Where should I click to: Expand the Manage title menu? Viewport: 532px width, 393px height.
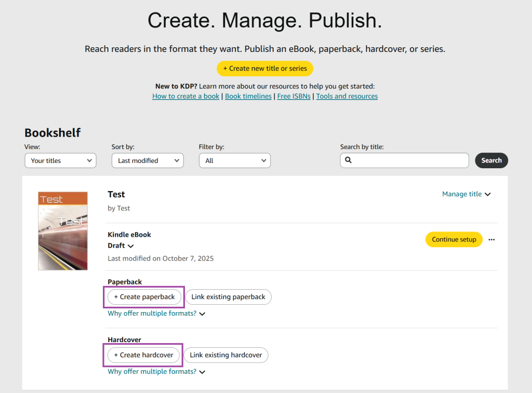(466, 194)
